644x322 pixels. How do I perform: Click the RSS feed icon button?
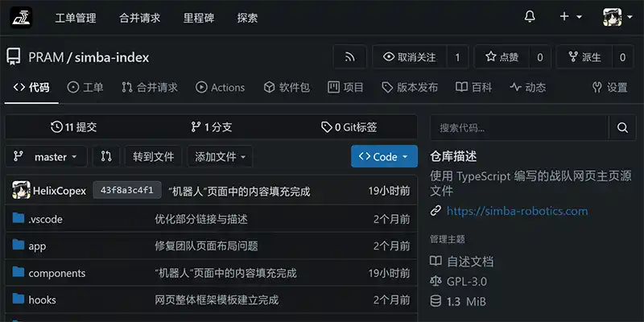350,56
